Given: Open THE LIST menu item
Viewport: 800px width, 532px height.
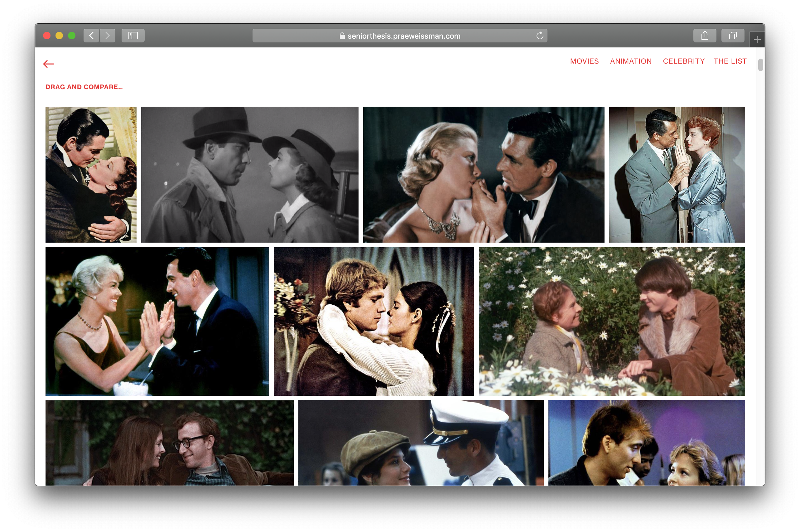Looking at the screenshot, I should point(730,61).
